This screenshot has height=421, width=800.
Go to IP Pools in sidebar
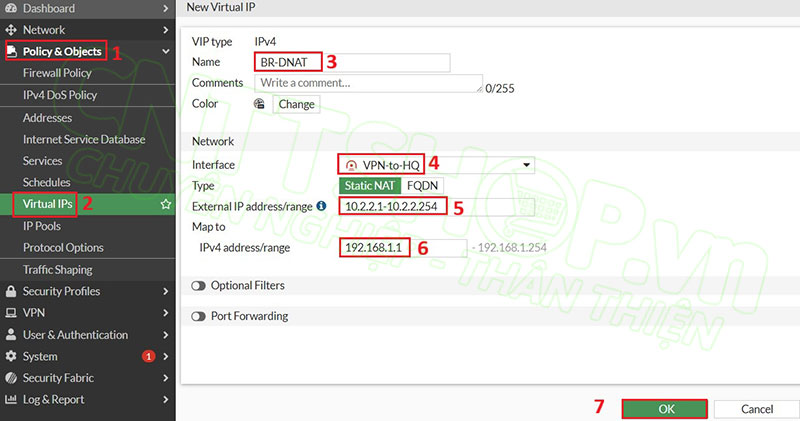tap(42, 226)
